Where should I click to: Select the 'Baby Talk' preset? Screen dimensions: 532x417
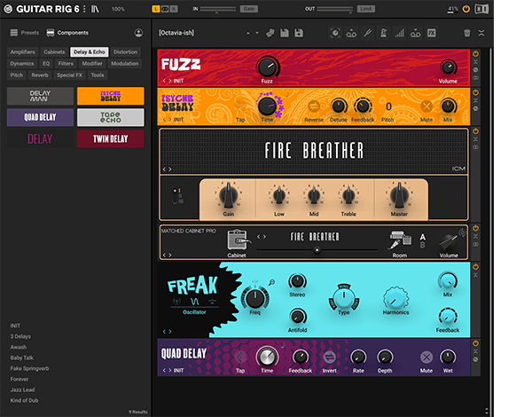click(x=21, y=358)
